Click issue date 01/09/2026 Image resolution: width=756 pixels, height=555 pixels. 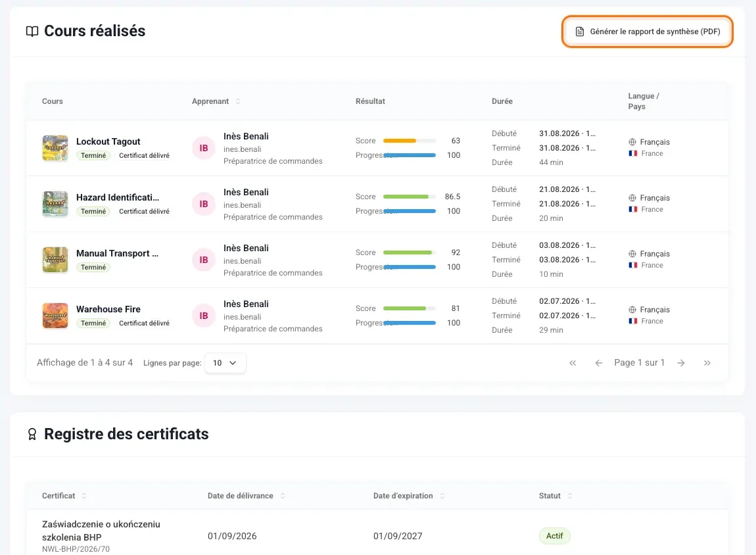click(x=232, y=536)
